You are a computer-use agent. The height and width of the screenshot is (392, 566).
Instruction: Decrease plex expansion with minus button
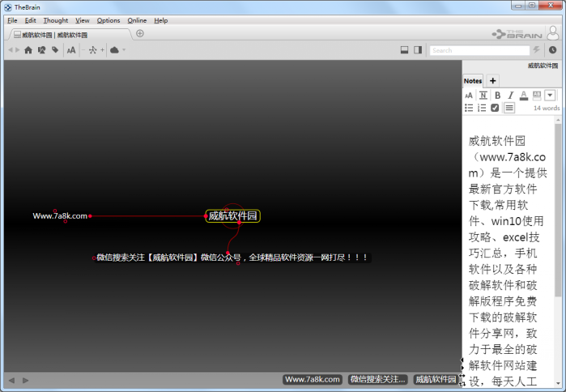(83, 50)
